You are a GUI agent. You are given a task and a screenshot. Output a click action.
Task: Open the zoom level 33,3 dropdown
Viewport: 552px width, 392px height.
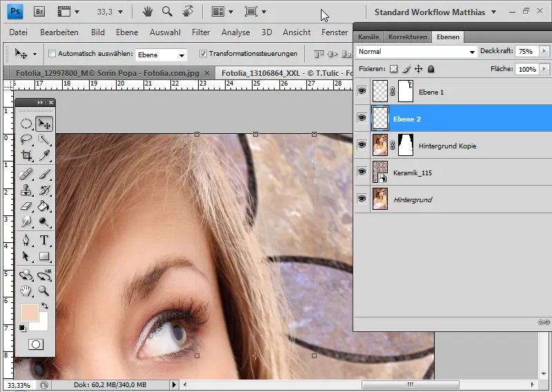pos(120,12)
